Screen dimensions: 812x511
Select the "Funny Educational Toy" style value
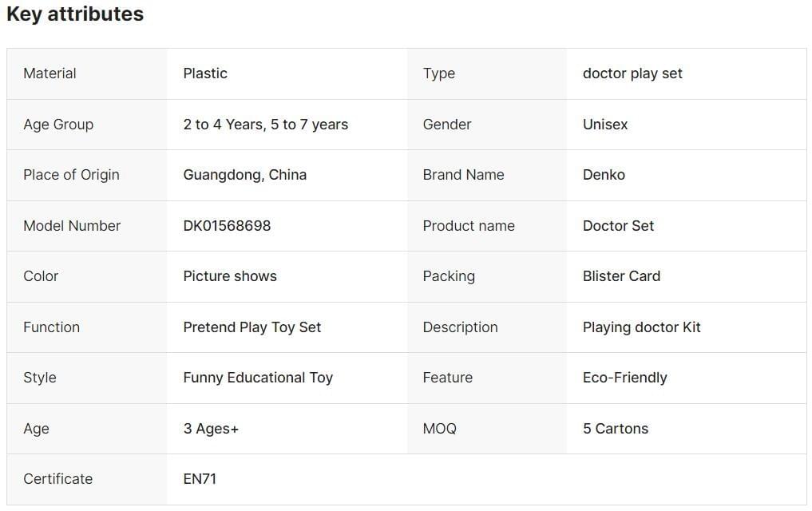click(258, 378)
